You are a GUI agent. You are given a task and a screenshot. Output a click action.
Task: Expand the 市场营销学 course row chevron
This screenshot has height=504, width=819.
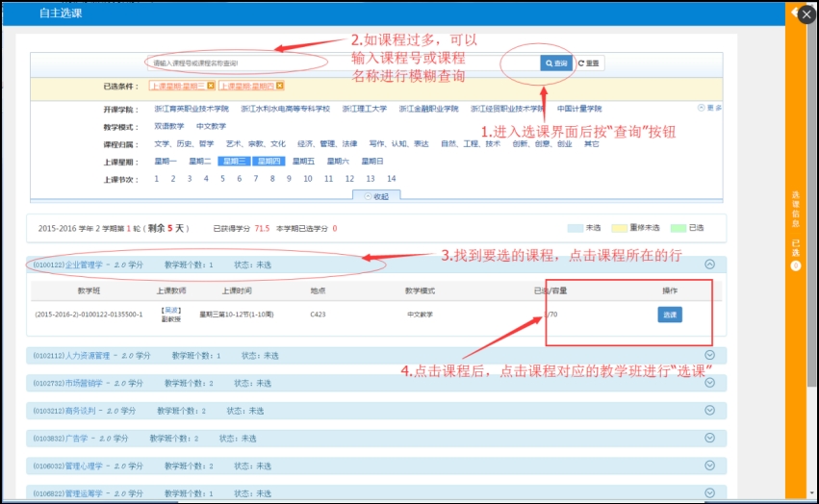pos(710,383)
